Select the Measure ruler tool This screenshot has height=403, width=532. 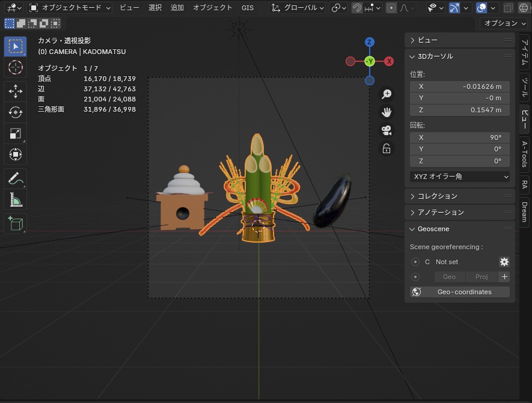(x=15, y=199)
